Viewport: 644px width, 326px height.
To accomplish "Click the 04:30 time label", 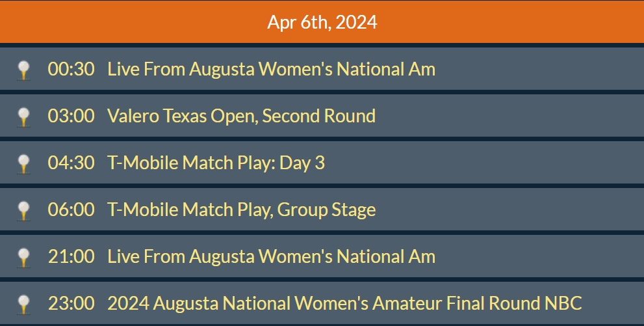I will pos(71,163).
